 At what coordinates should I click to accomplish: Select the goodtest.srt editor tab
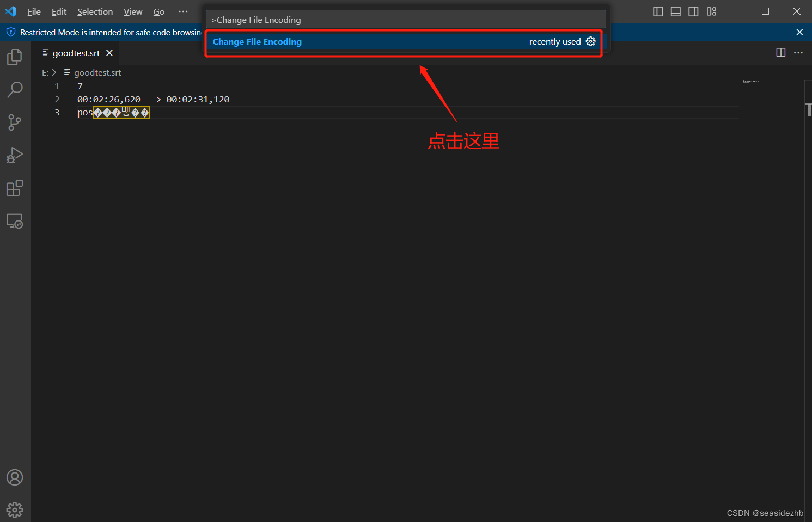coord(76,53)
